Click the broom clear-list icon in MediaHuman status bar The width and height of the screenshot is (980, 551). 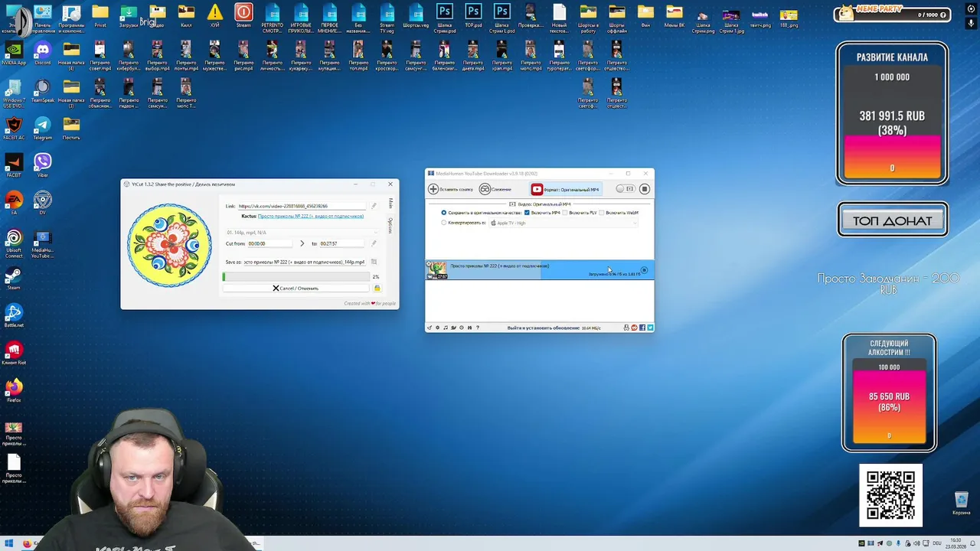(x=429, y=328)
